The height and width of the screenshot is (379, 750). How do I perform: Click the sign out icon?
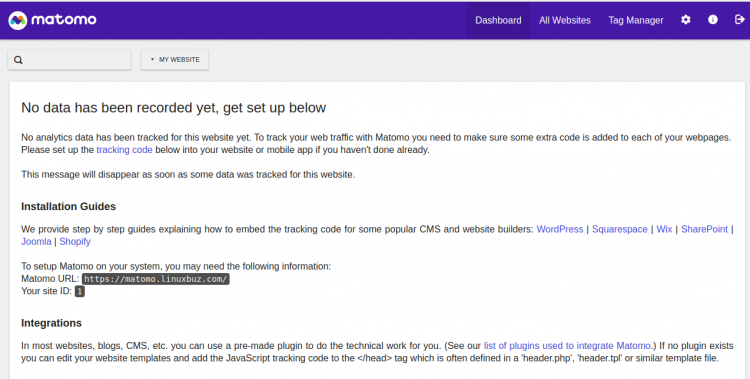coord(739,20)
